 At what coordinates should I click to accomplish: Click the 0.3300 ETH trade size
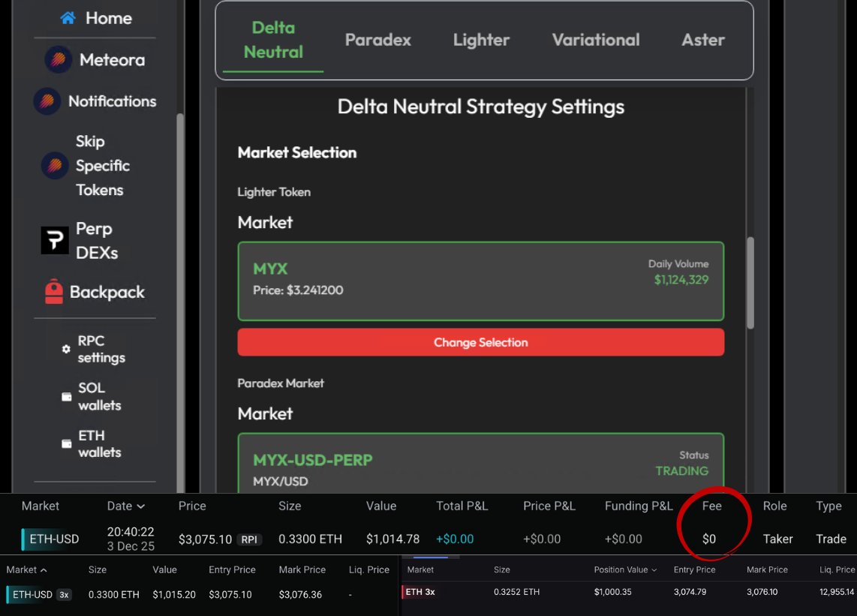pyautogui.click(x=310, y=539)
